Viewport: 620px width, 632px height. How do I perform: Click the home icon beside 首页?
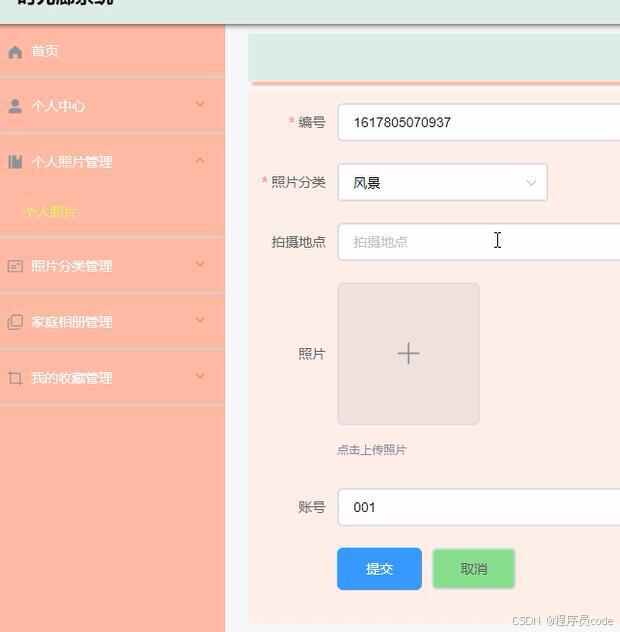click(15, 52)
